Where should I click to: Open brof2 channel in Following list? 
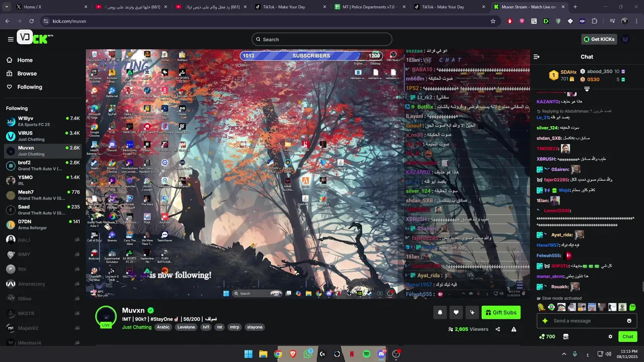click(43, 165)
